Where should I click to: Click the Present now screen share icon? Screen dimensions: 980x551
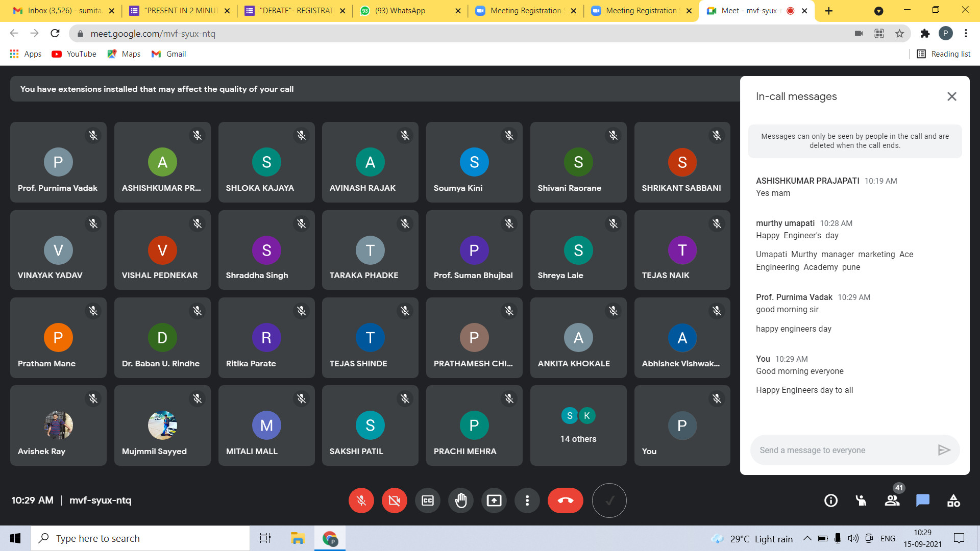tap(494, 500)
